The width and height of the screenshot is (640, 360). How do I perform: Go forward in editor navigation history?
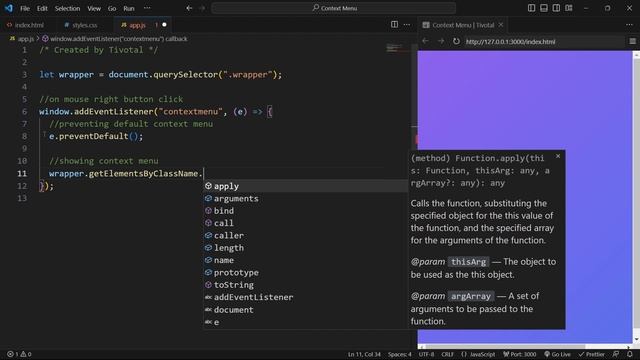[202, 8]
